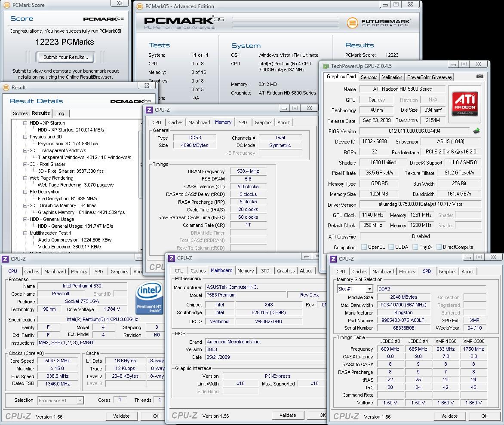Toggle the CUDA checkbox in GPU-Z
The width and height of the screenshot is (504, 425).
point(391,247)
